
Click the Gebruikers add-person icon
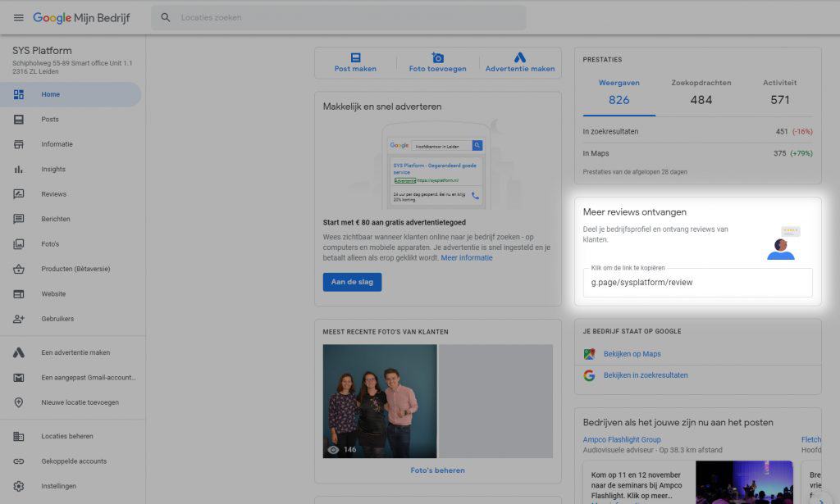tap(19, 319)
